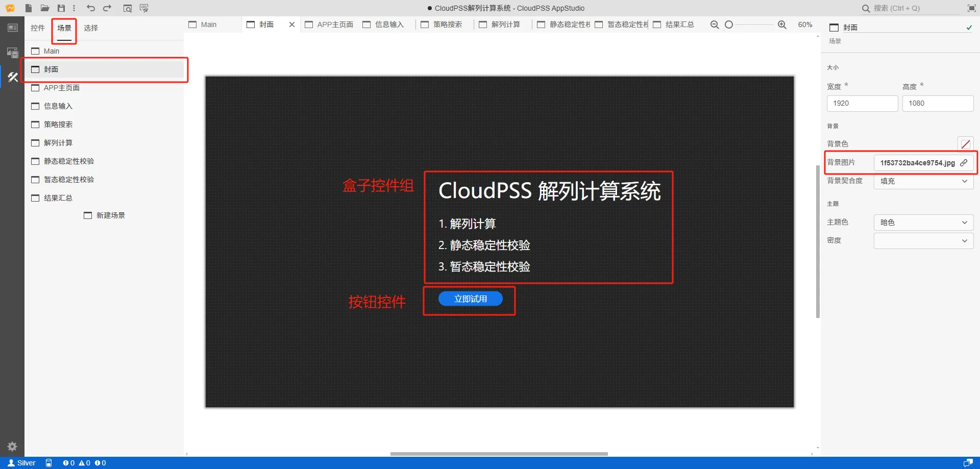Select the design tools sidebar icon

(x=12, y=77)
